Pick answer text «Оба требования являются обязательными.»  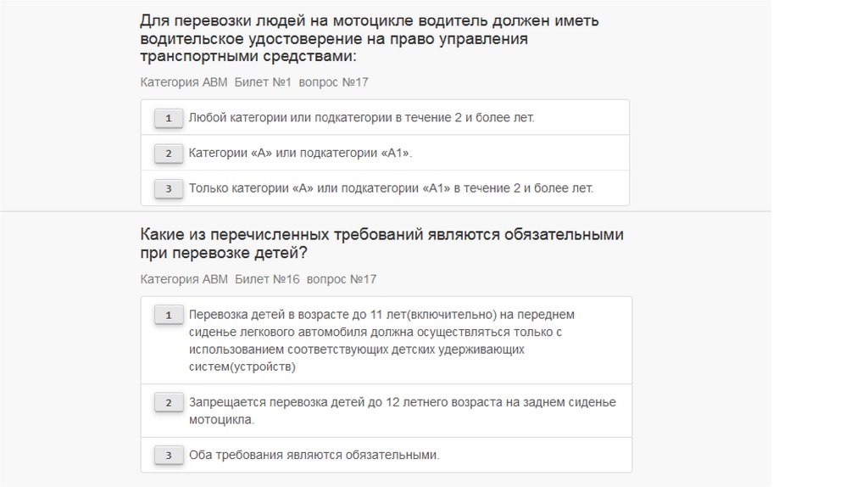314,455
